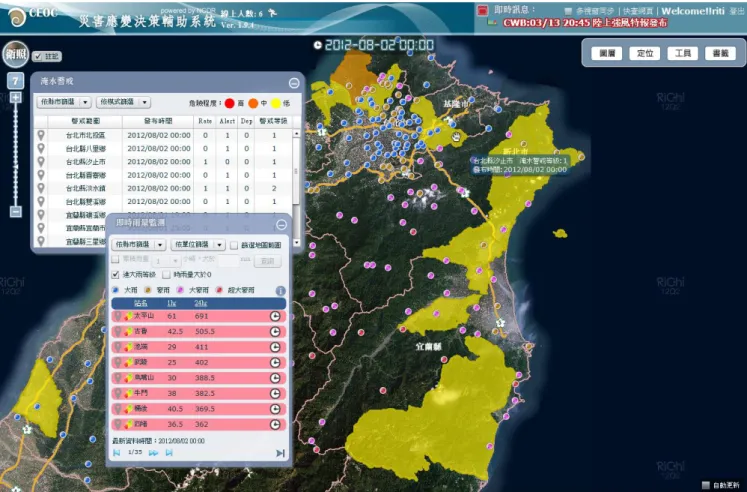Click the black skip-to-end arrow in rainfall panel

coord(281,453)
